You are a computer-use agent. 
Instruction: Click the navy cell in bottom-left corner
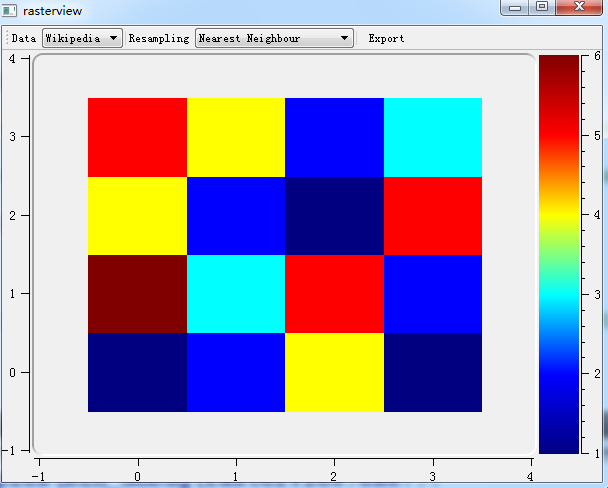point(137,372)
